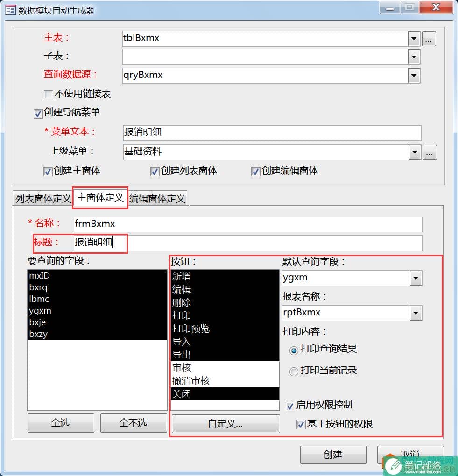Select bxzy in the query fields list
Screen dimensions: 458x476
coord(97,334)
